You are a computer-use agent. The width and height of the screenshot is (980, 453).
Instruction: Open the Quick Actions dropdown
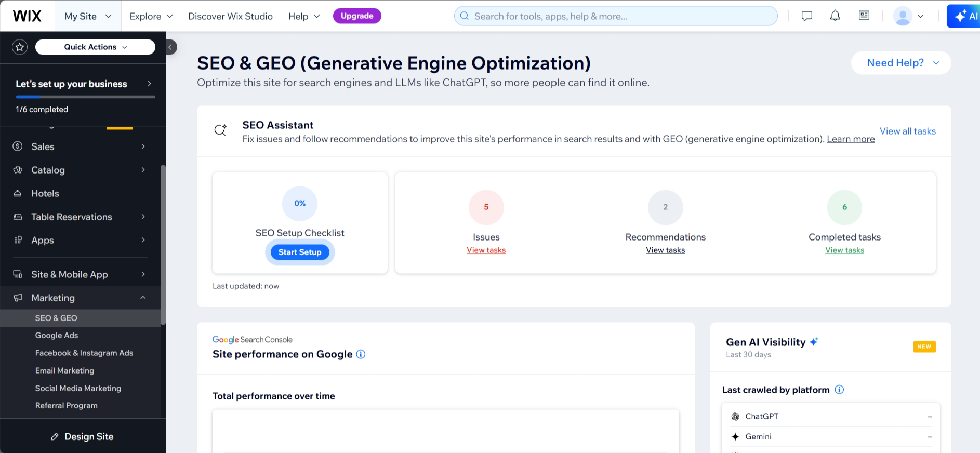tap(95, 47)
